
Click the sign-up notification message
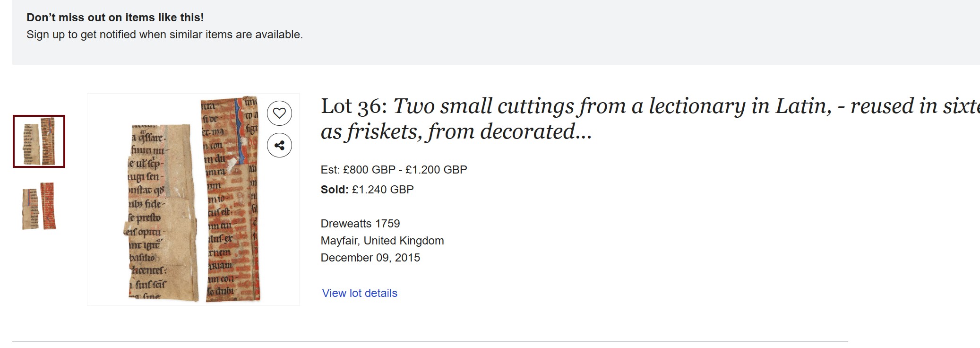[164, 35]
